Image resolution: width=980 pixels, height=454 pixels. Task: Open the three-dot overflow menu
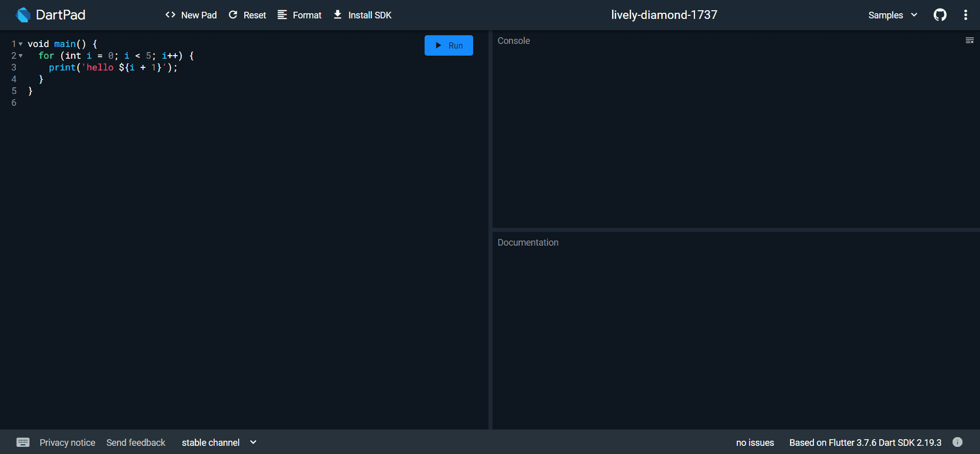965,15
